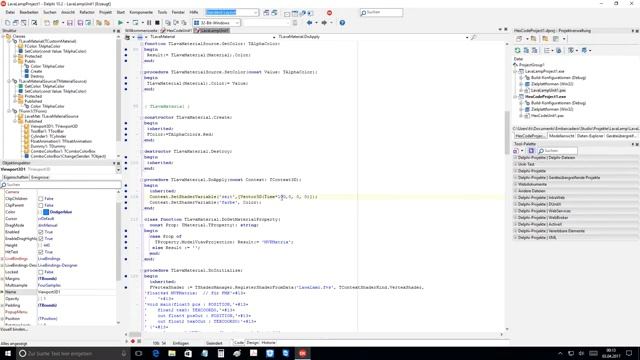Click the green Refresh icon in Projektverwaltung
The height and width of the screenshot is (360, 640).
[518, 50]
